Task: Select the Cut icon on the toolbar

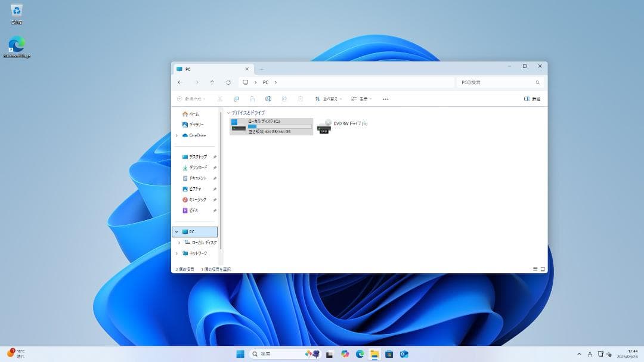Action: pyautogui.click(x=219, y=98)
